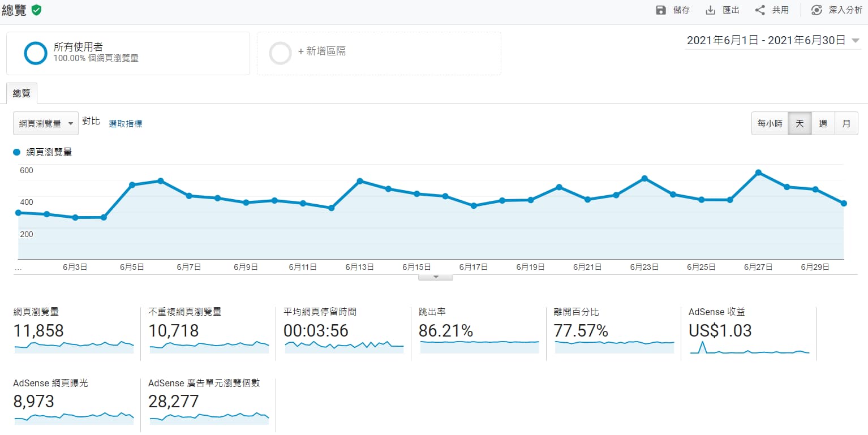The width and height of the screenshot is (868, 435).
Task: Select the 總覽 tab
Action: pos(22,93)
